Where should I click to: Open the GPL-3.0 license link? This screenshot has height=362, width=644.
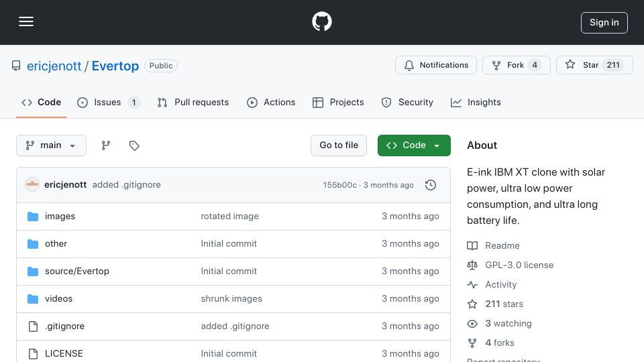coord(519,265)
